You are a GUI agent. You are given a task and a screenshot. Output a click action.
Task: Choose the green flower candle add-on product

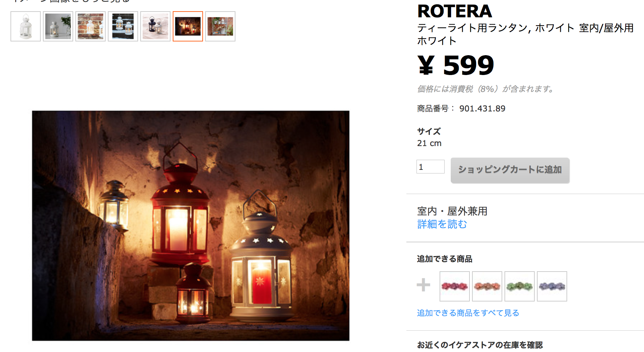[x=520, y=286]
